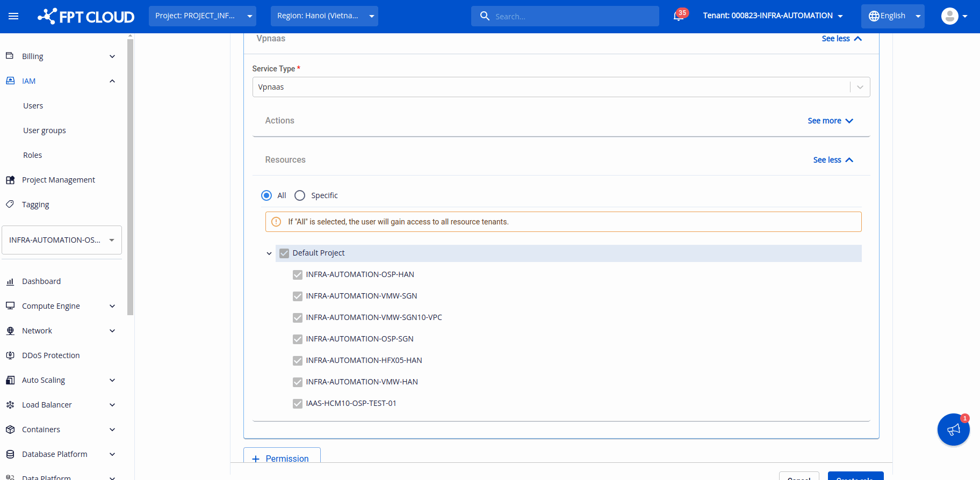Image resolution: width=980 pixels, height=480 pixels.
Task: Click See more on Actions
Action: coord(830,121)
